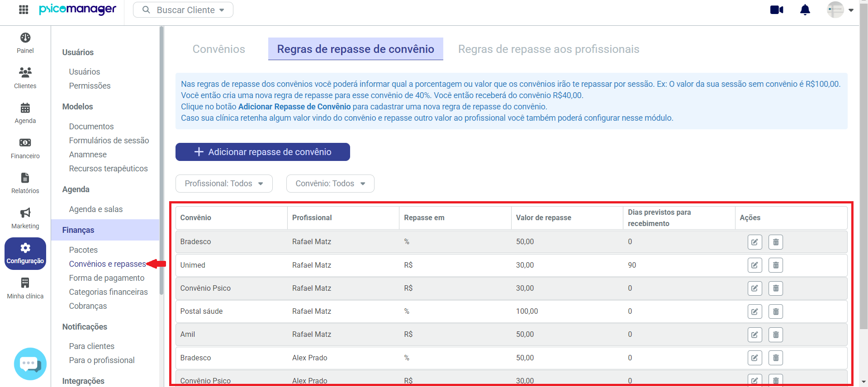Switch to the Convênios tab

click(x=219, y=49)
